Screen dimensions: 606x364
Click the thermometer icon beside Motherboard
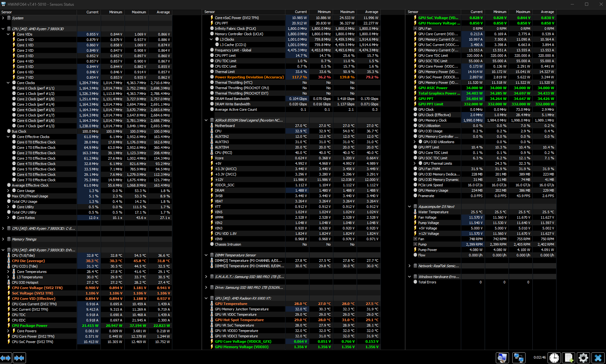[212, 126]
